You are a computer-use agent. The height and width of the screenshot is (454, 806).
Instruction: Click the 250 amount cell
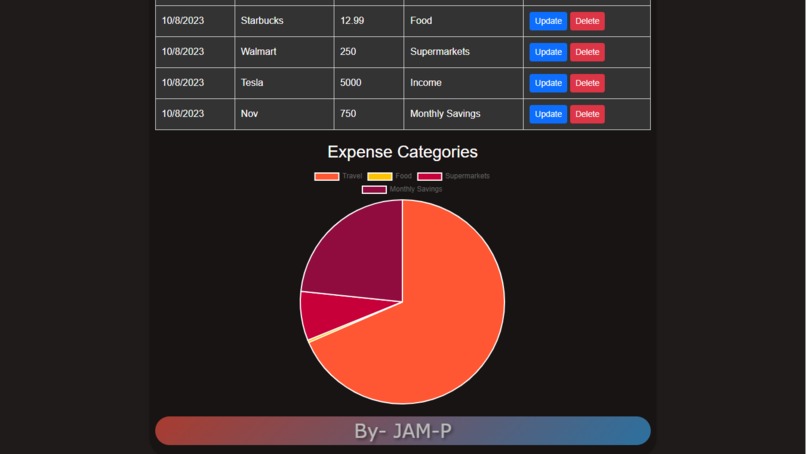pyautogui.click(x=369, y=52)
